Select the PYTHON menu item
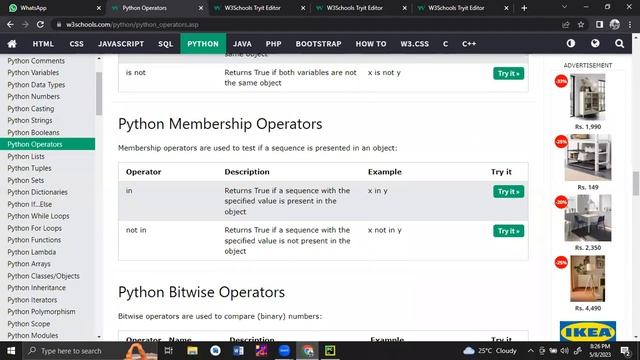The image size is (640, 360). [x=203, y=44]
